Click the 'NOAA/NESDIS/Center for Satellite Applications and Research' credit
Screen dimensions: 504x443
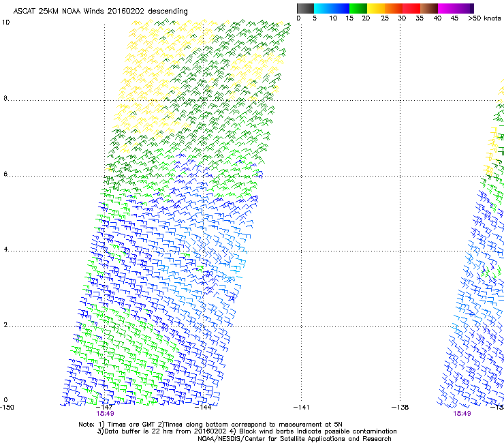click(294, 439)
